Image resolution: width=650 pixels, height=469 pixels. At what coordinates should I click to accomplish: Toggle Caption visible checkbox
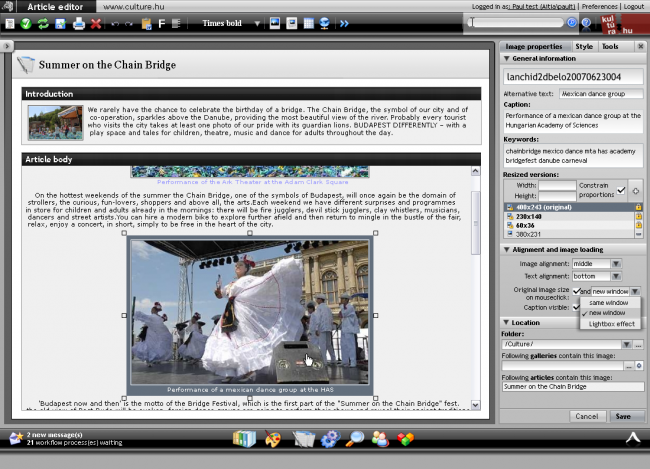click(576, 307)
